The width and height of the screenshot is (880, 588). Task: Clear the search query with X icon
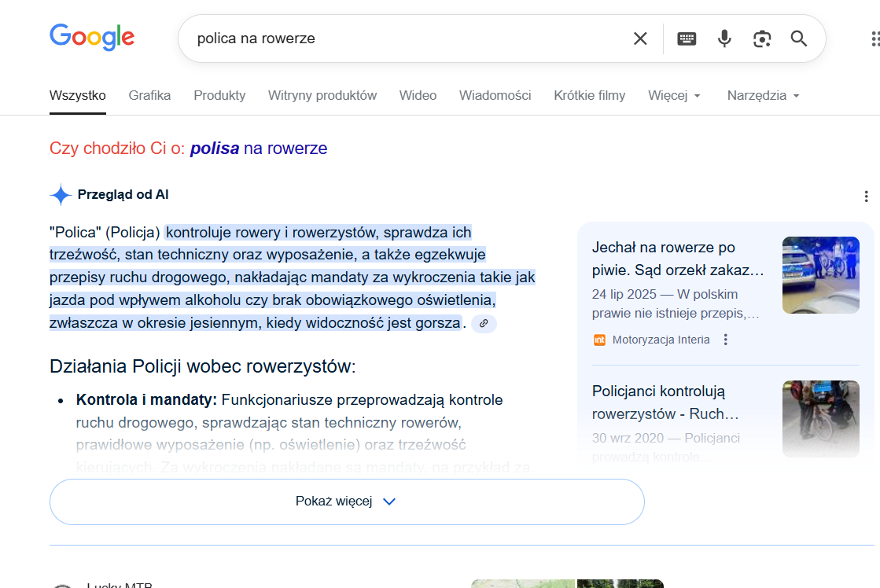click(640, 39)
